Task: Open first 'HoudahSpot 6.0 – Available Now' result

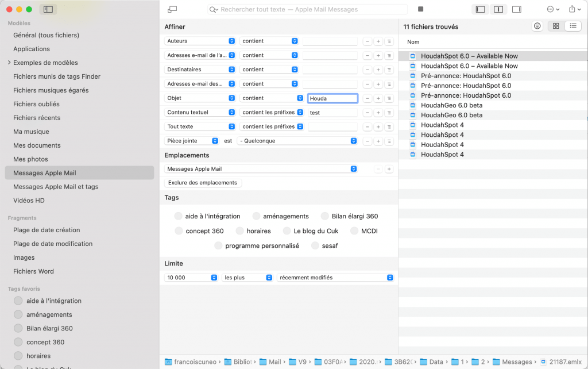Action: point(493,56)
